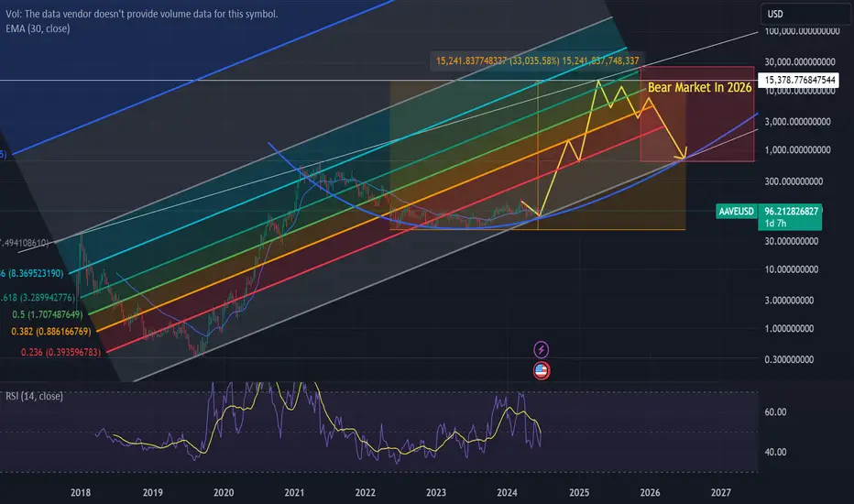Click 10.000000000 on the price scale
Viewport: 854px width, 504px height.
792,269
